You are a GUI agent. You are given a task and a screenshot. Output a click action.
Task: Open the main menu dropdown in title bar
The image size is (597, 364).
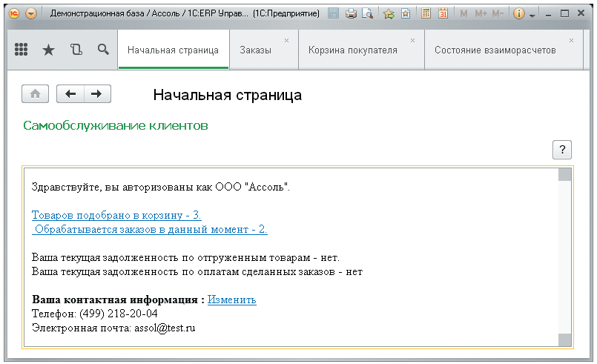click(30, 13)
